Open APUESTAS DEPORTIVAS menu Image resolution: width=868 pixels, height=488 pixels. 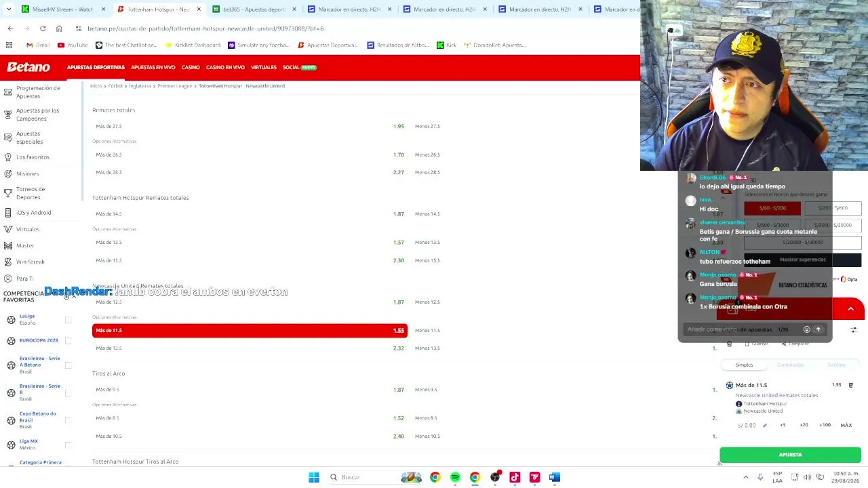point(96,67)
